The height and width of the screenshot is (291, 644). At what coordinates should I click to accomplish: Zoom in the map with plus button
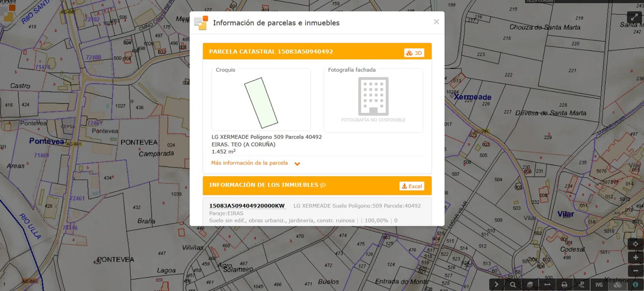(635, 257)
